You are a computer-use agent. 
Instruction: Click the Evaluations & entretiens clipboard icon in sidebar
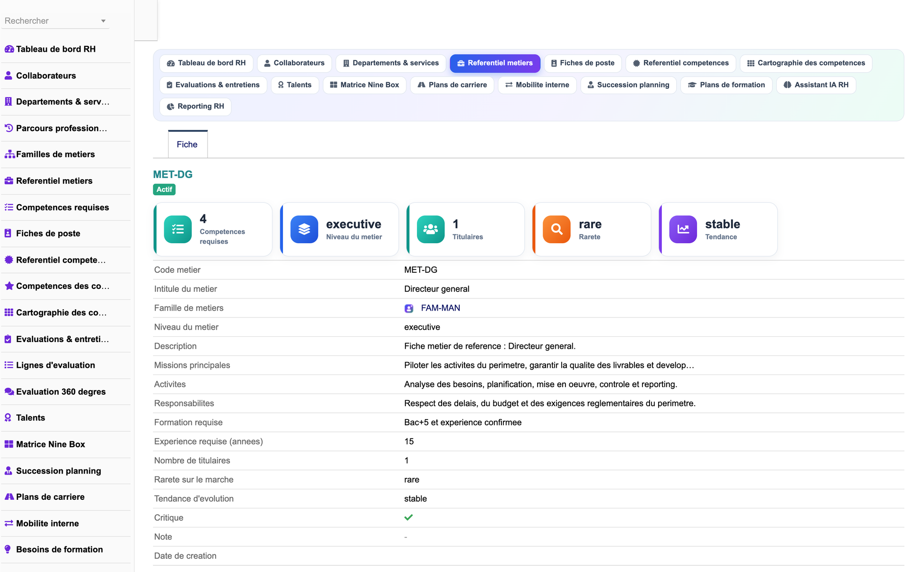pyautogui.click(x=9, y=339)
